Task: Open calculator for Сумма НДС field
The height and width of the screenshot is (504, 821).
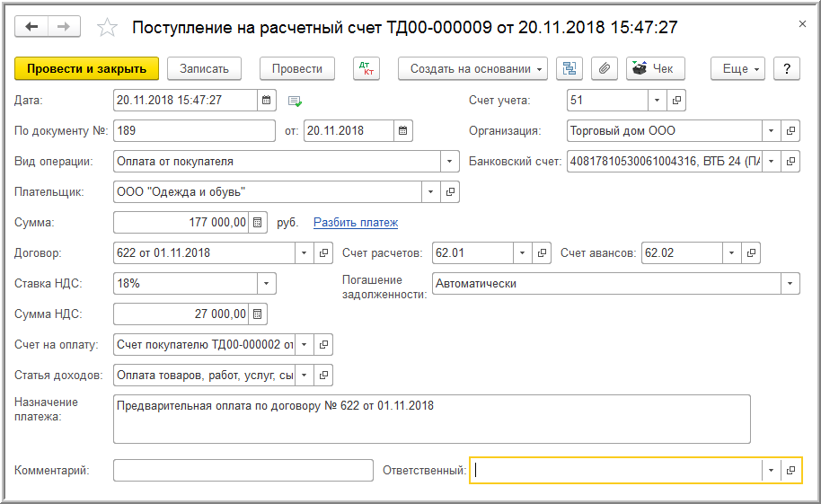Action: (x=258, y=314)
